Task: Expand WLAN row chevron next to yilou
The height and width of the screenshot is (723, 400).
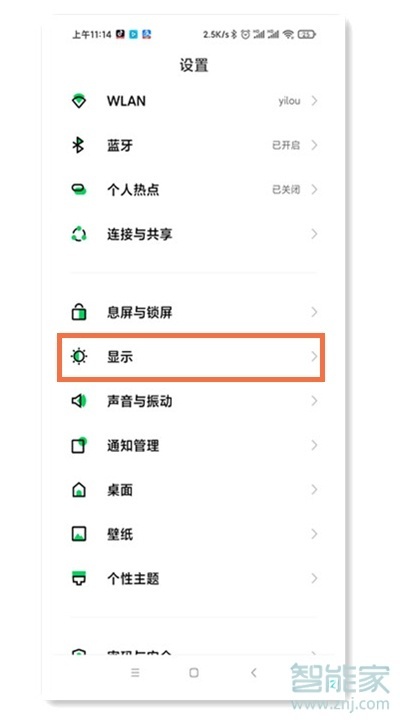Action: pyautogui.click(x=314, y=101)
